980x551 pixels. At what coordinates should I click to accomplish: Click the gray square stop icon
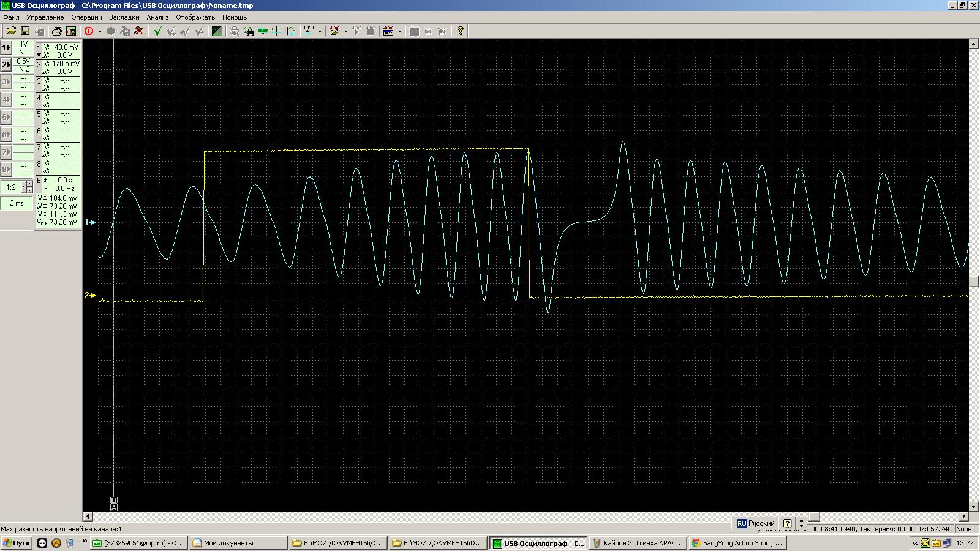click(x=415, y=31)
